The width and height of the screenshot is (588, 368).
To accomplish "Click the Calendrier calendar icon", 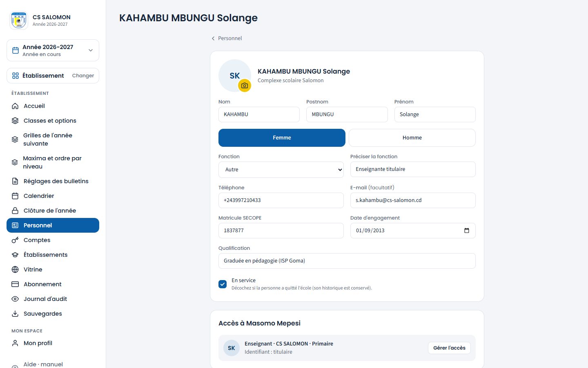I will 15,196.
